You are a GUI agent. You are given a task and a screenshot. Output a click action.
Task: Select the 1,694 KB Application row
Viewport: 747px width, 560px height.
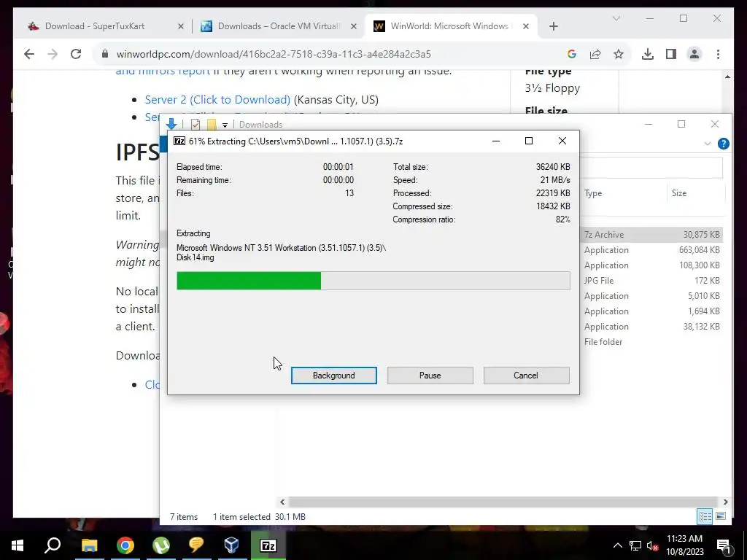coord(651,311)
